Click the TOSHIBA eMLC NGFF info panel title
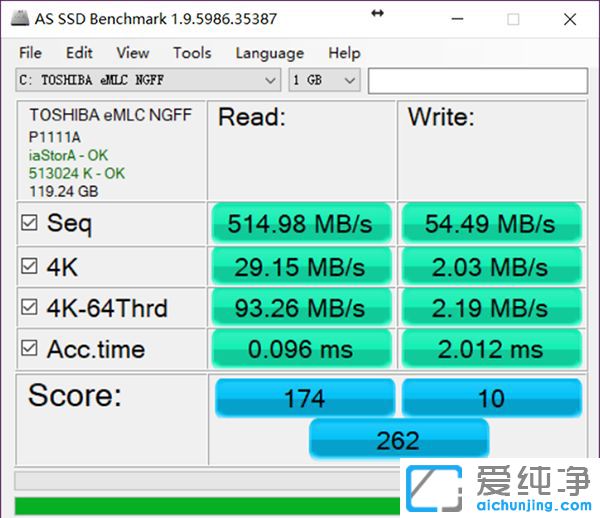Image resolution: width=600 pixels, height=518 pixels. pyautogui.click(x=111, y=115)
